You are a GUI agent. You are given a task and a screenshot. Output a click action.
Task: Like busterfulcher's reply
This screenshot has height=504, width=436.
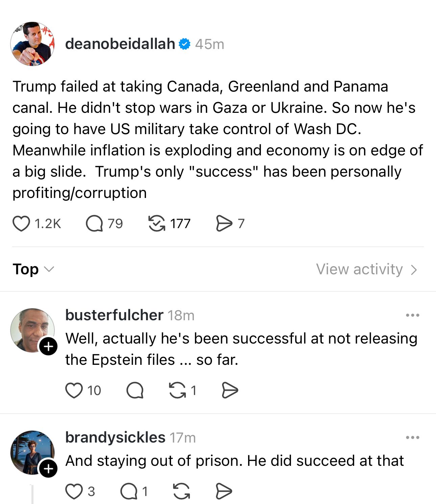coord(74,390)
